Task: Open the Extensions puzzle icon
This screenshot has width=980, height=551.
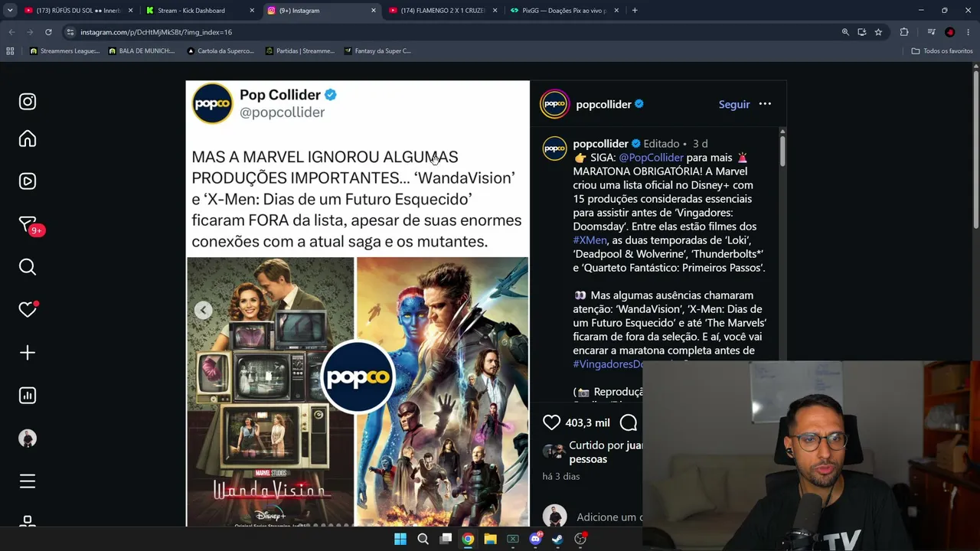Action: click(904, 32)
